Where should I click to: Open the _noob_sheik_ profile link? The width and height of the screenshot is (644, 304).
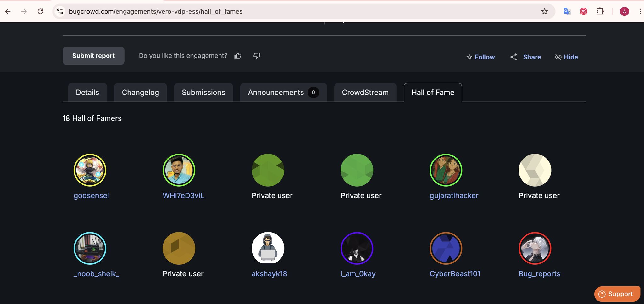point(97,274)
